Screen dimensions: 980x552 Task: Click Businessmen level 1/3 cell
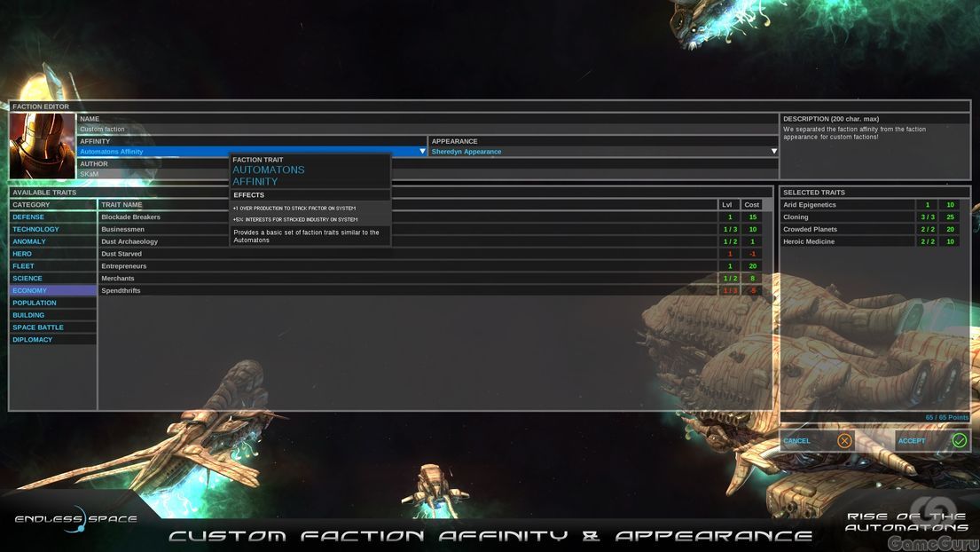pos(729,230)
